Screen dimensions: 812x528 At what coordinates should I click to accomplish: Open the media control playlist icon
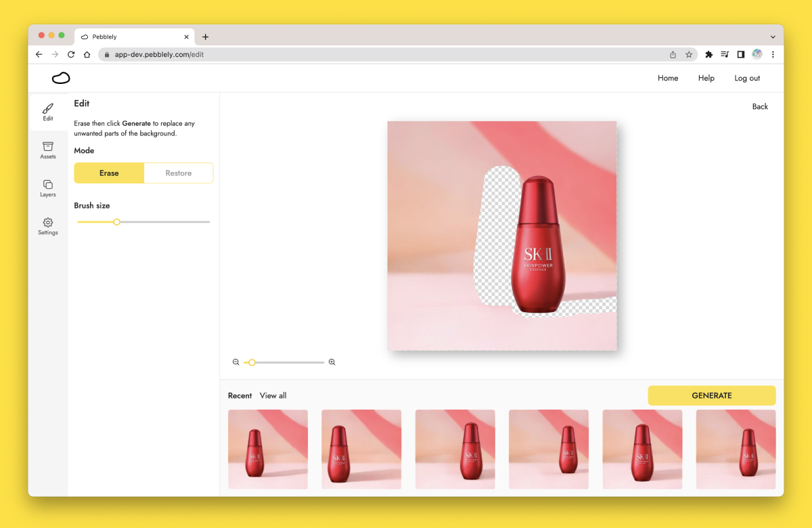pyautogui.click(x=725, y=54)
